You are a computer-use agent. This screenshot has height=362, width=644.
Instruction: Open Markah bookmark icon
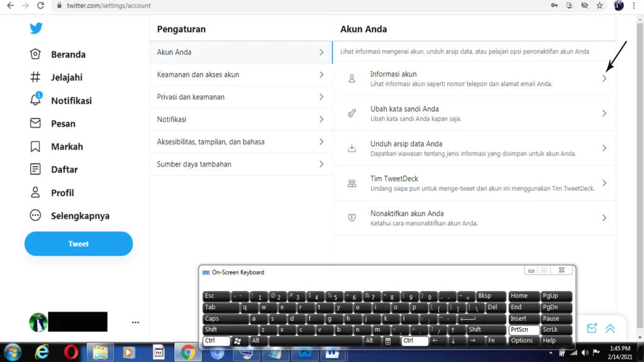pyautogui.click(x=35, y=146)
